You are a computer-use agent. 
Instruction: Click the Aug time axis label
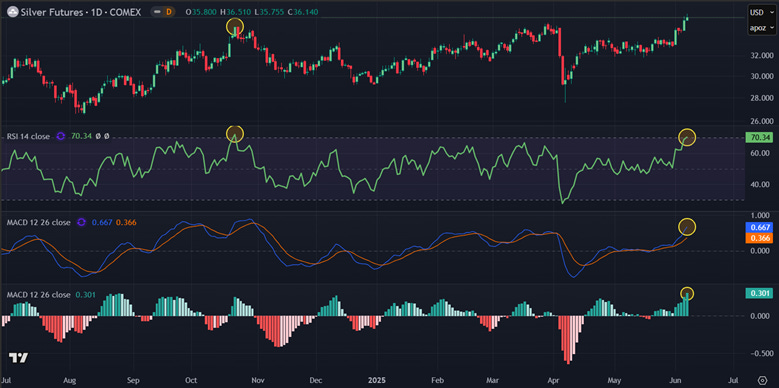70,381
